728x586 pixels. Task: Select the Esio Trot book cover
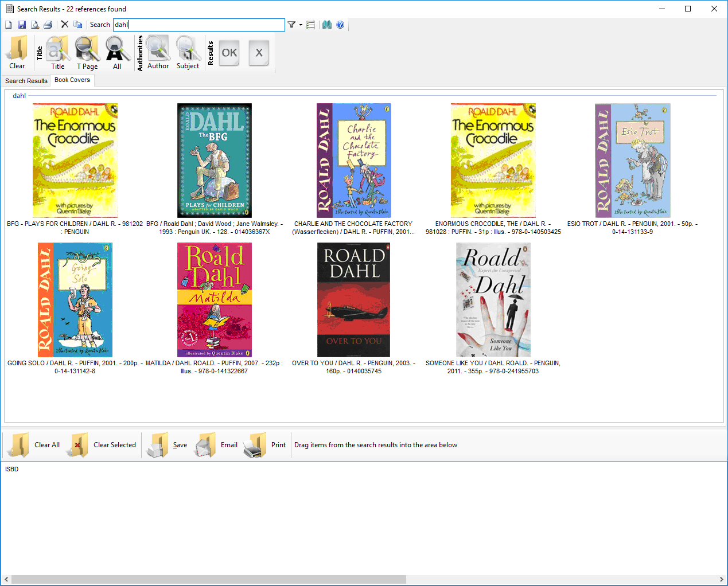(x=633, y=161)
